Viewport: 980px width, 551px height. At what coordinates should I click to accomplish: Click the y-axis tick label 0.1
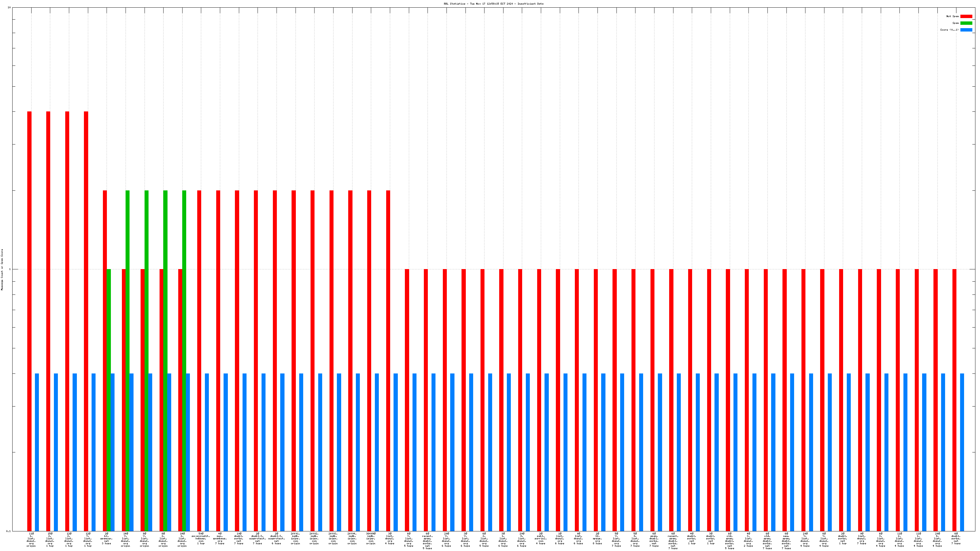pos(8,531)
